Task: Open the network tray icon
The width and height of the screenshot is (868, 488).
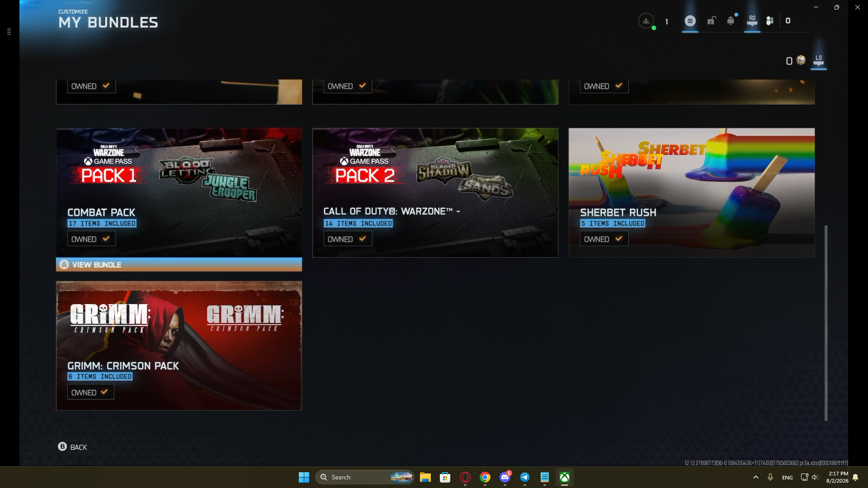Action: click(804, 477)
